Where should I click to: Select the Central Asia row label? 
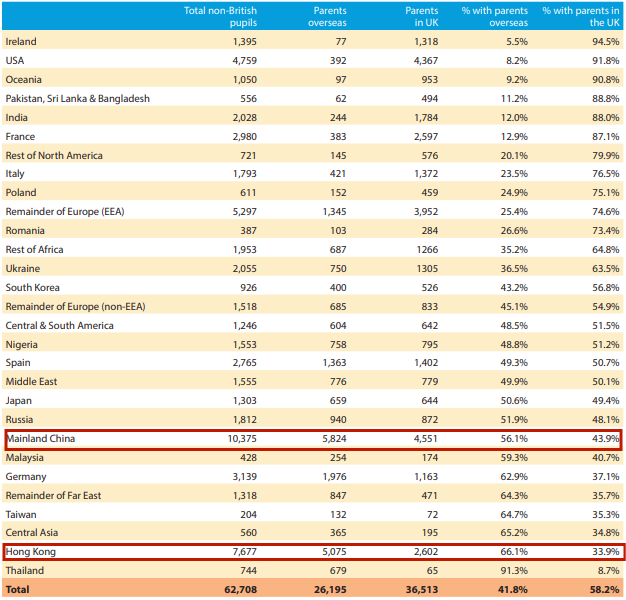click(x=32, y=533)
